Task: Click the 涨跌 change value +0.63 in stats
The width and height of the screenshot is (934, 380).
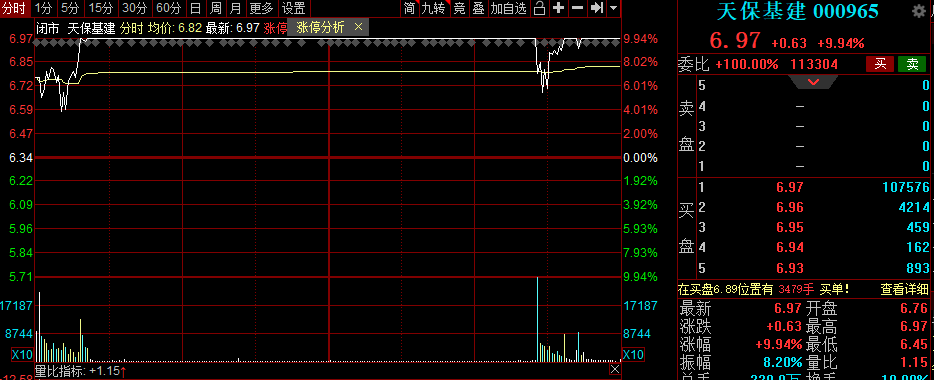Action: pyautogui.click(x=784, y=326)
